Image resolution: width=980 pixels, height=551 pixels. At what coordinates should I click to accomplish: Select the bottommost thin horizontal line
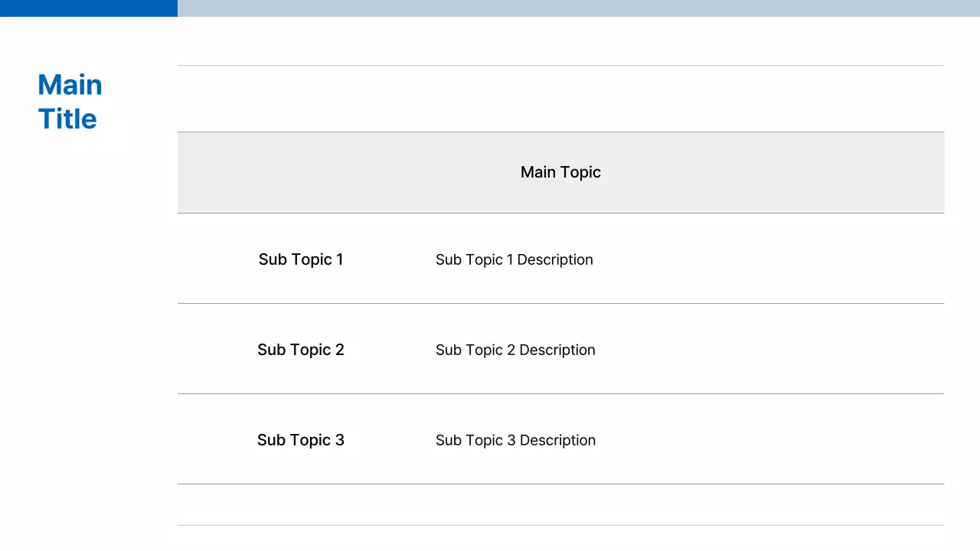tap(560, 525)
